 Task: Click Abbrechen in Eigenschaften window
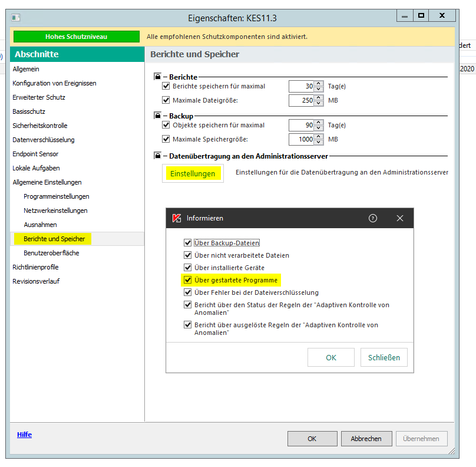366,439
